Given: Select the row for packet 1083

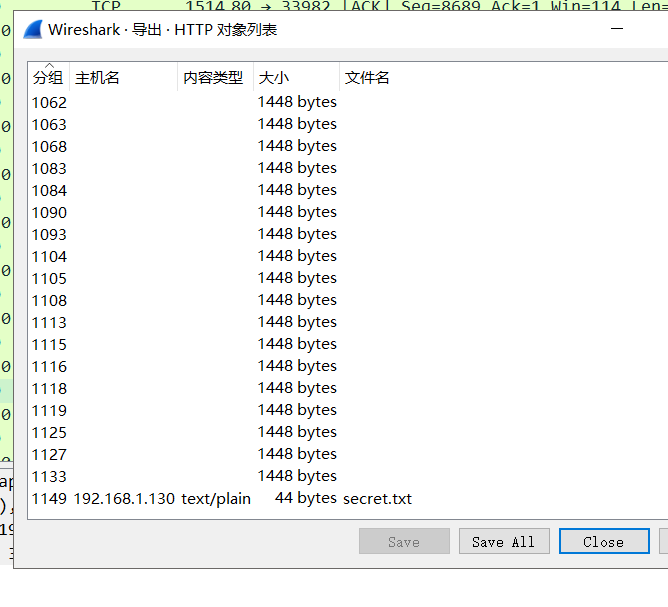Looking at the screenshot, I should click(348, 168).
